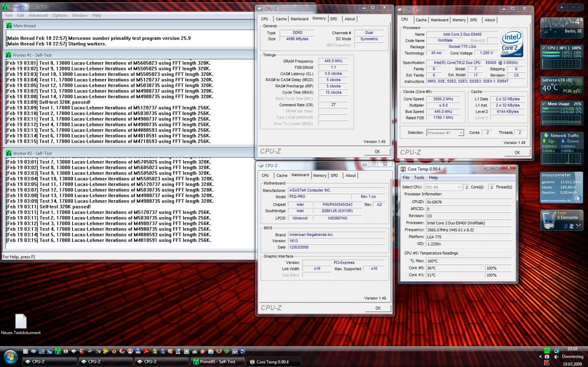Click the BIOS date value 12/03/2008

(x=337, y=247)
